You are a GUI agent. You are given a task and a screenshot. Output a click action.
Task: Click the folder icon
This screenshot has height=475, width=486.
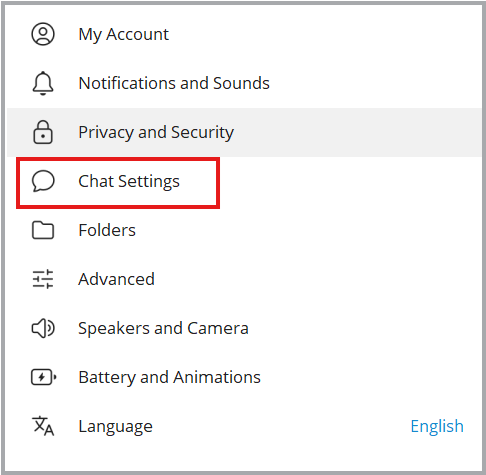point(43,230)
